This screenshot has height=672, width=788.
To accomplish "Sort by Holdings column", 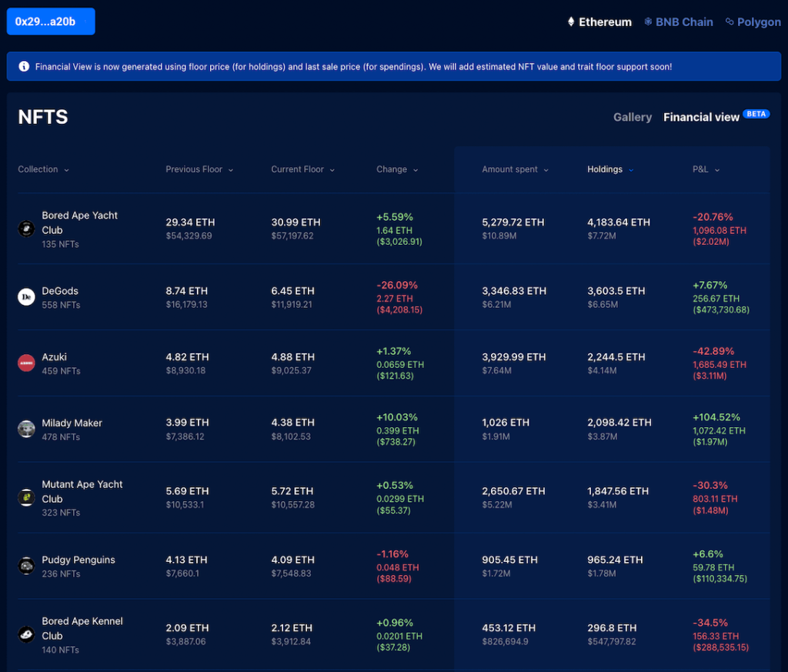I will pyautogui.click(x=610, y=169).
